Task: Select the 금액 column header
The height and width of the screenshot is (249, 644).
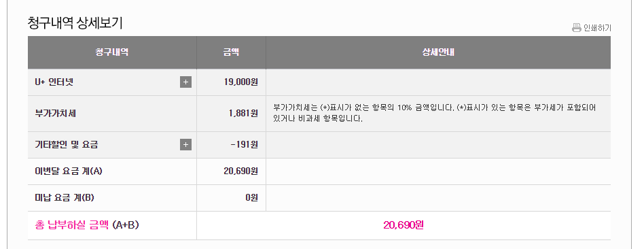Action: coord(231,52)
